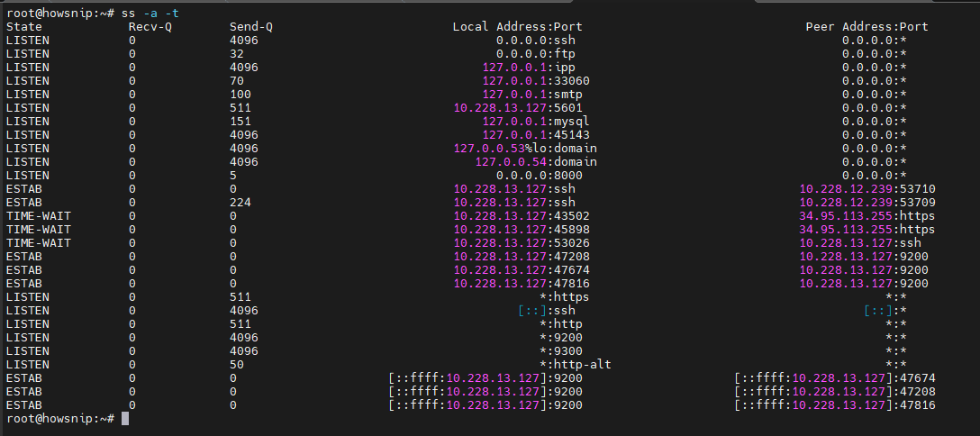
Task: Click local address "127.0.0.1:smtp"
Action: [532, 95]
